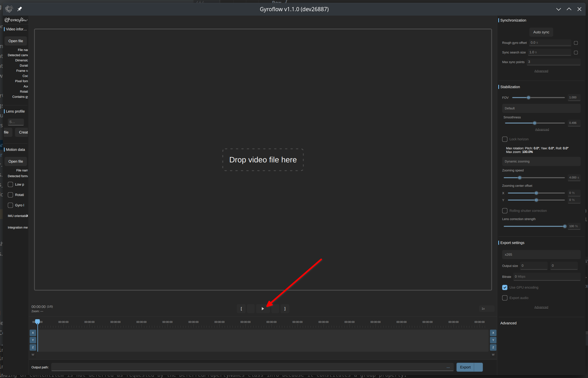Click the Gyroflow logo in the sidebar
The height and width of the screenshot is (378, 588).
(x=15, y=20)
